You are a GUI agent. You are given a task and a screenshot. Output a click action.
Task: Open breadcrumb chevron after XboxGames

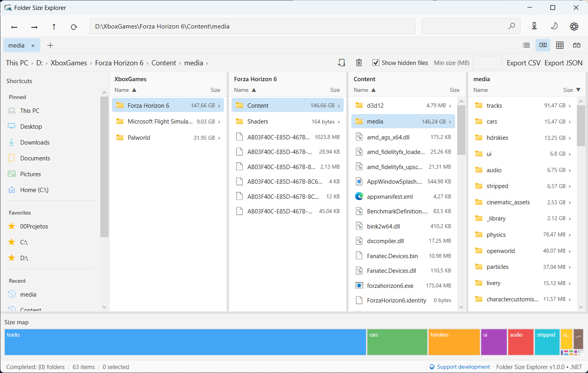pos(91,63)
